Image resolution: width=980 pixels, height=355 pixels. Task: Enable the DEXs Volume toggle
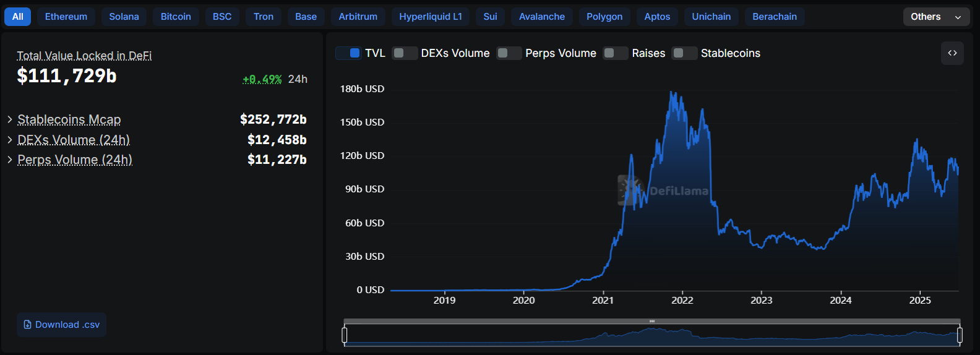(x=405, y=53)
